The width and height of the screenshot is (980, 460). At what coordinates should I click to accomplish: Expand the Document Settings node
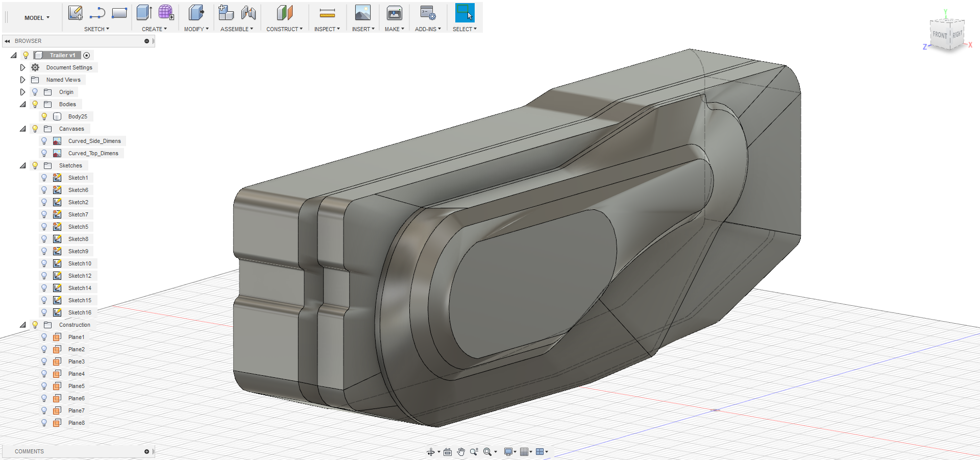click(x=22, y=67)
